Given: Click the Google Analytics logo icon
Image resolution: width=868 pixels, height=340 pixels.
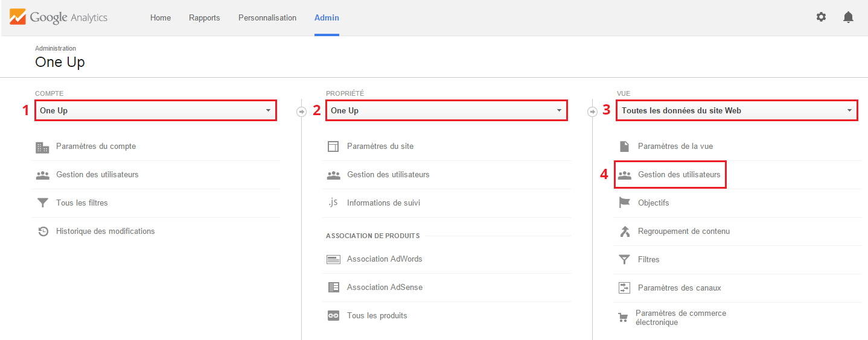Looking at the screenshot, I should pyautogui.click(x=18, y=17).
